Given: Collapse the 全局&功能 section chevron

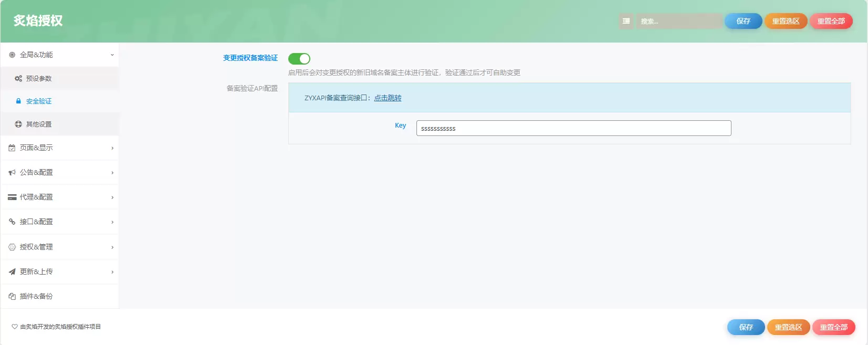Looking at the screenshot, I should [x=112, y=55].
